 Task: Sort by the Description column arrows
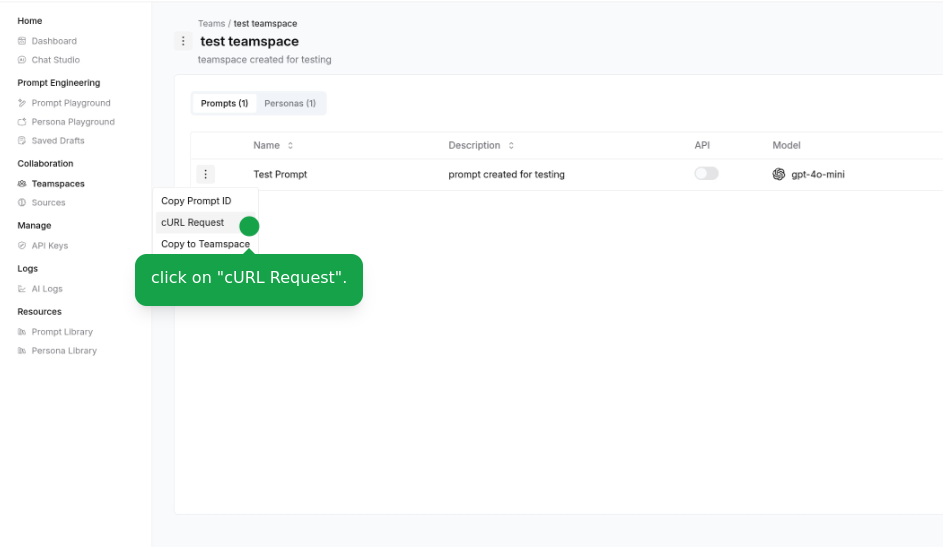(x=511, y=145)
